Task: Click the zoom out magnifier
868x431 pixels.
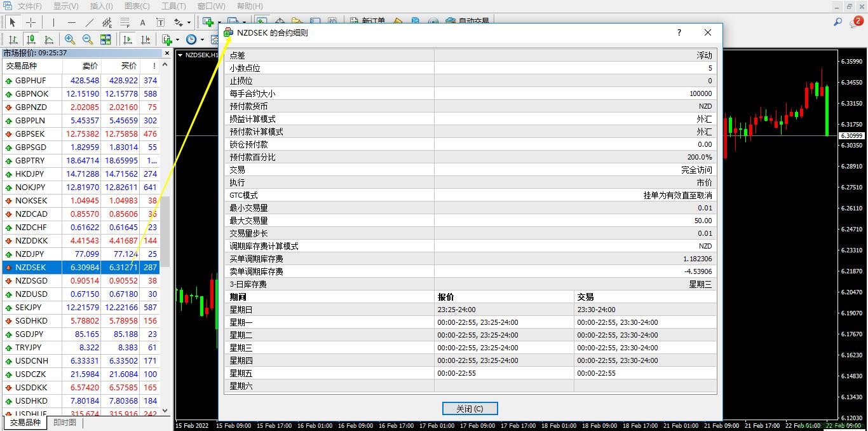Action: (88, 39)
